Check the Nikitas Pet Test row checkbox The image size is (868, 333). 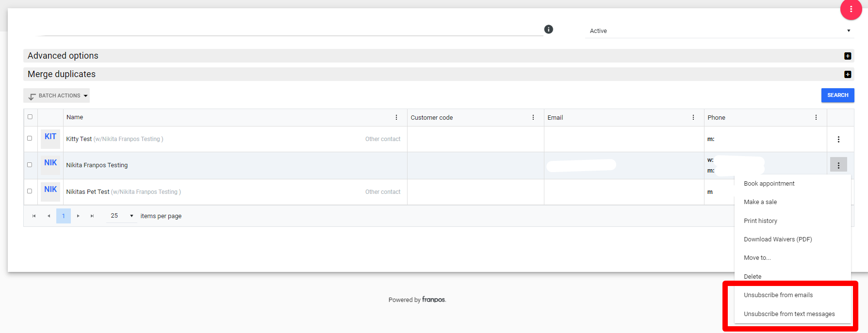click(x=30, y=191)
